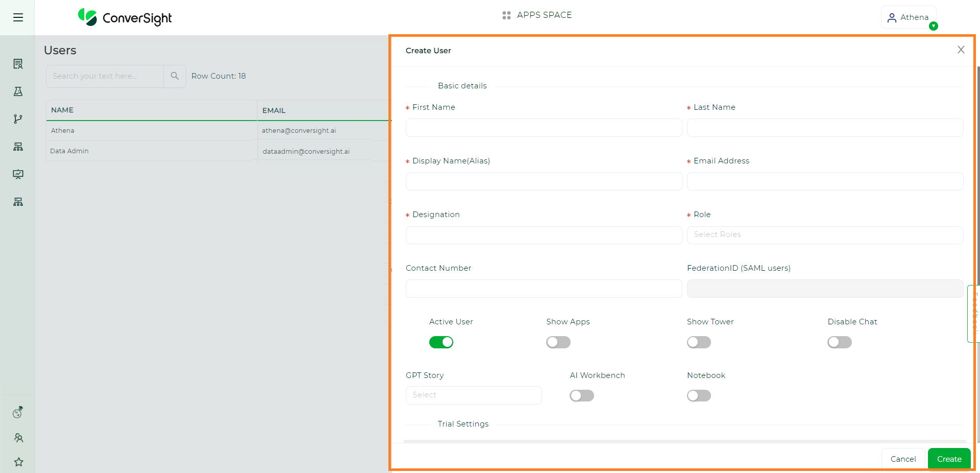Close the Create User panel
The image size is (980, 473).
pos(961,50)
